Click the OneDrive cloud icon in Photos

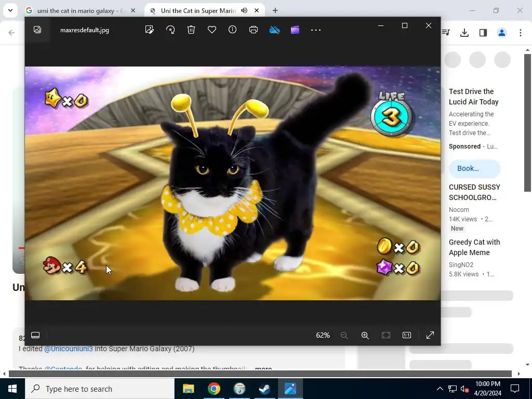(274, 30)
